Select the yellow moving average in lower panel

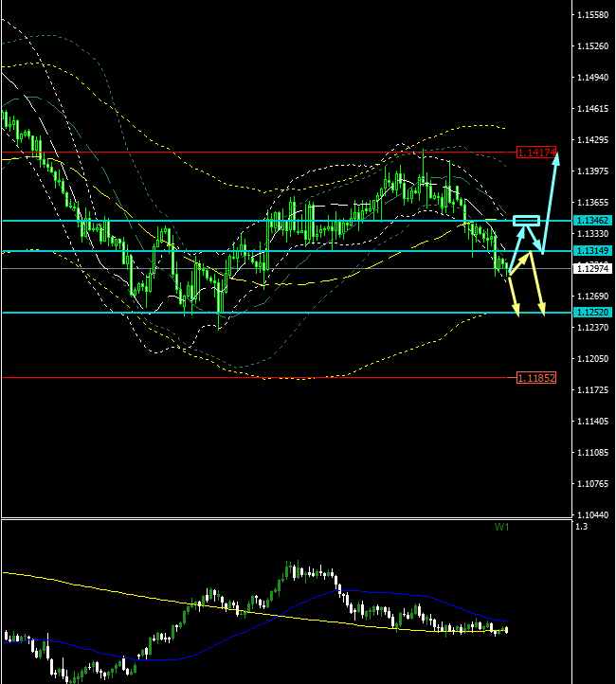(x=142, y=593)
